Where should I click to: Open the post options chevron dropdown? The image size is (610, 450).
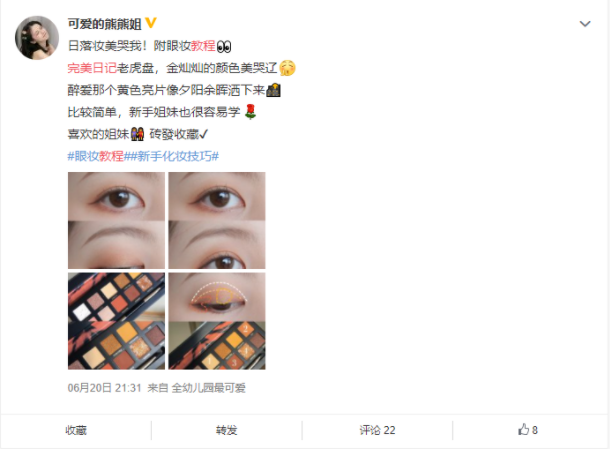pos(585,24)
